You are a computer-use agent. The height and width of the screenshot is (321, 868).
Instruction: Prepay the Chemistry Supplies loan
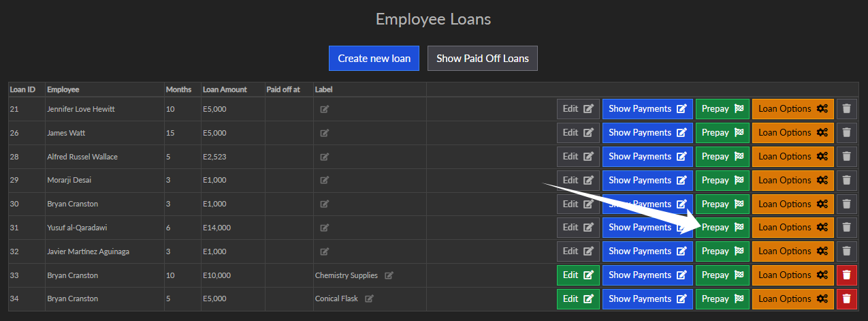click(722, 275)
